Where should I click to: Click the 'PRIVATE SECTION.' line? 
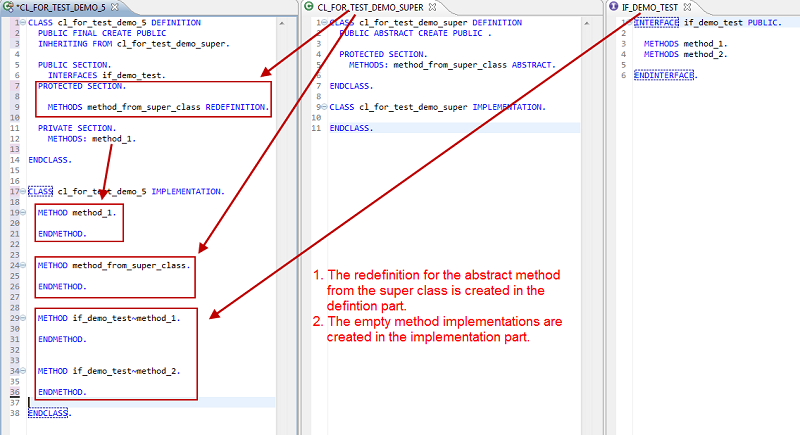pyautogui.click(x=77, y=128)
